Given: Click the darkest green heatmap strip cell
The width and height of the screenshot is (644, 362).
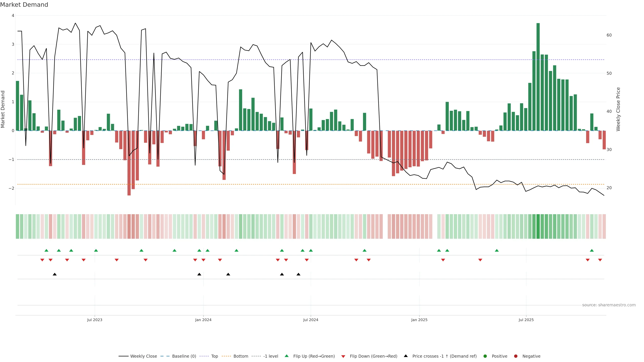Looking at the screenshot, I should click(538, 226).
